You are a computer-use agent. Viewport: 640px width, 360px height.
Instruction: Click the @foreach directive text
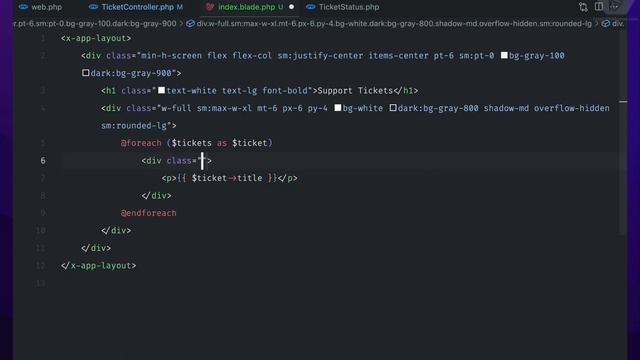click(x=141, y=143)
